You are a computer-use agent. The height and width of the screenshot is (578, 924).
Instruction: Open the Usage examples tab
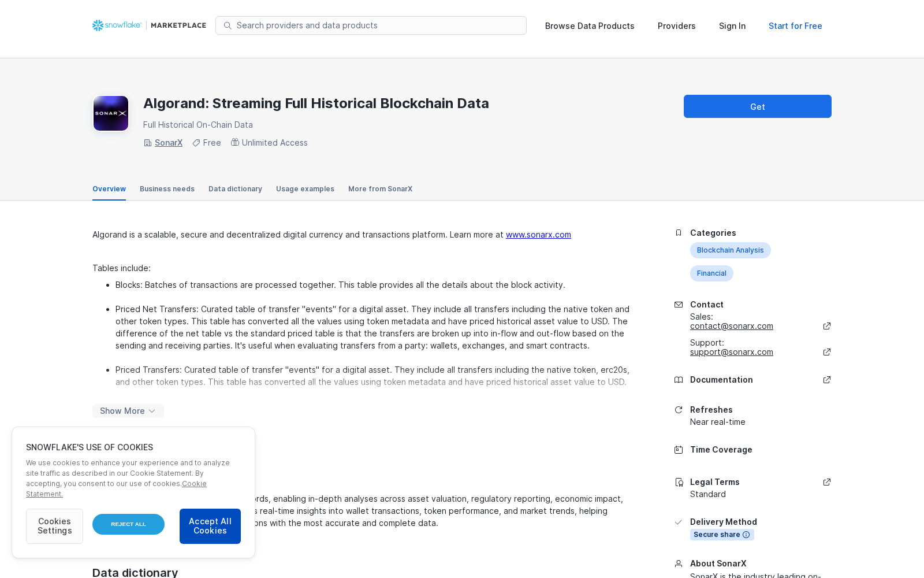[305, 189]
